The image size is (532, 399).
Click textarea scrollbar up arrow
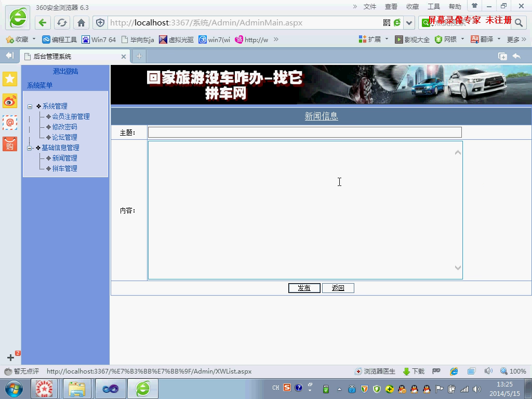click(x=458, y=153)
